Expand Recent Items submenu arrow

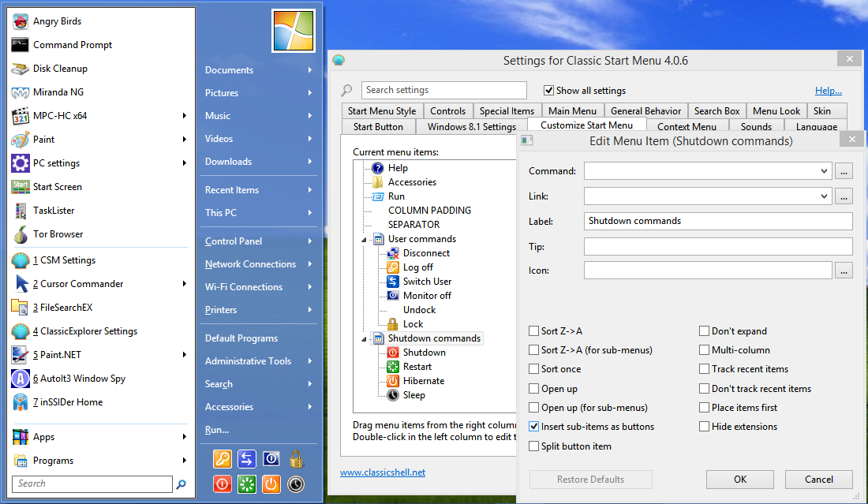pos(310,190)
